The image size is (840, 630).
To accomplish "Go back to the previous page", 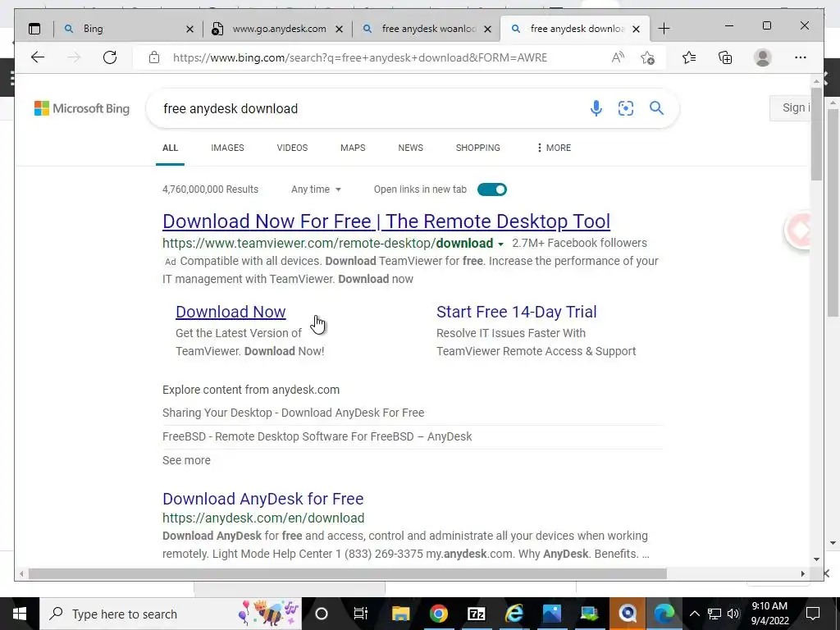I will [38, 57].
